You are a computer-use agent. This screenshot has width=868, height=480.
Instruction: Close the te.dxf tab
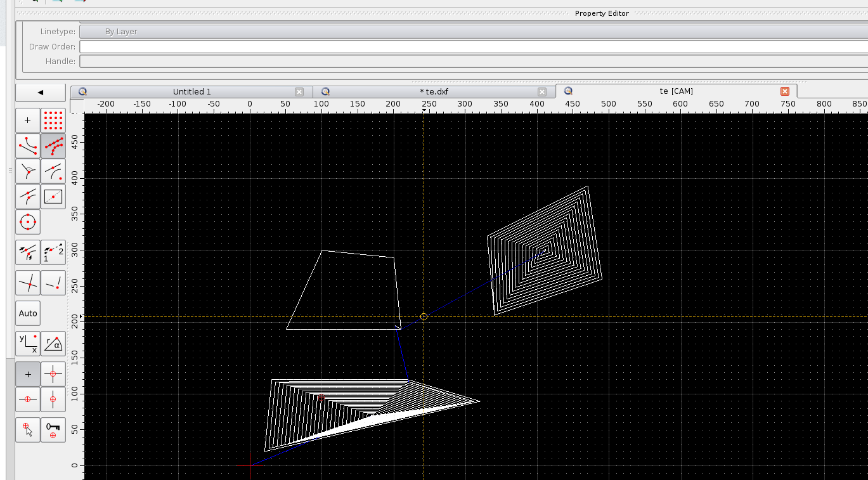tap(541, 92)
